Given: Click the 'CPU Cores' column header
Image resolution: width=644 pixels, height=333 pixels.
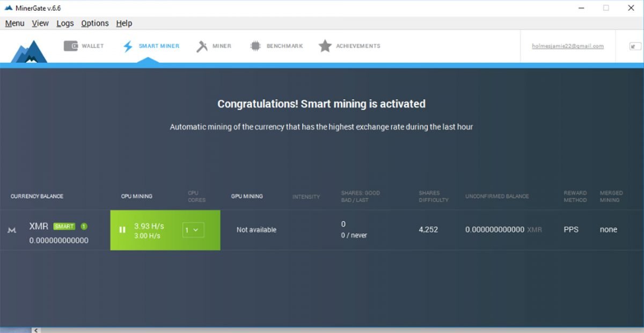Looking at the screenshot, I should (197, 197).
